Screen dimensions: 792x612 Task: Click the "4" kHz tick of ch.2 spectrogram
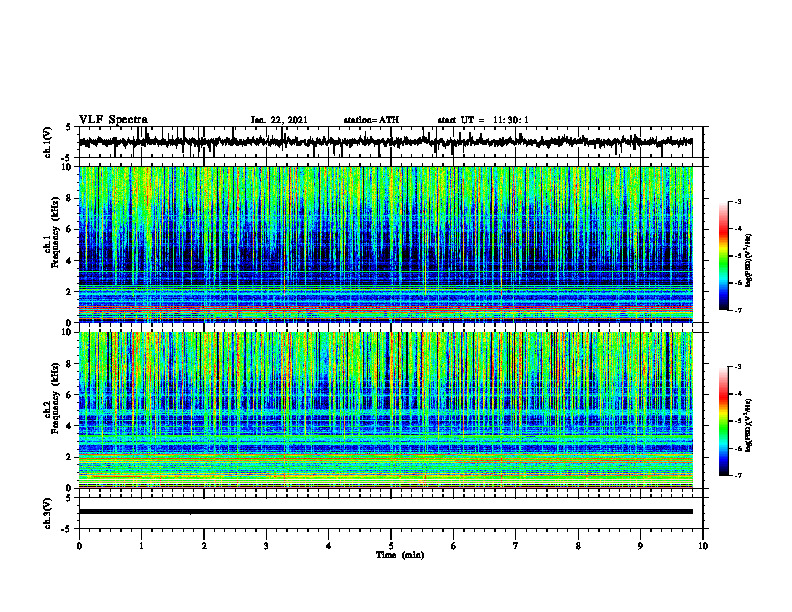[70, 426]
